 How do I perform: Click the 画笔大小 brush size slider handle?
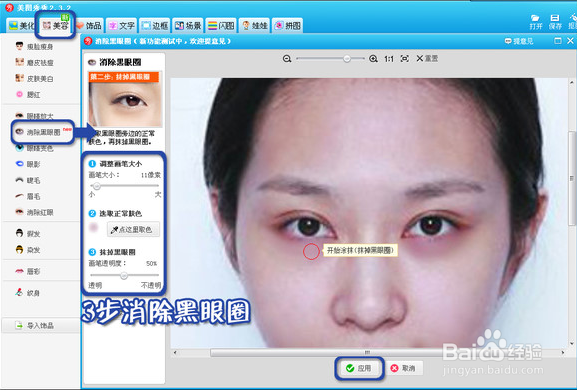pos(97,186)
